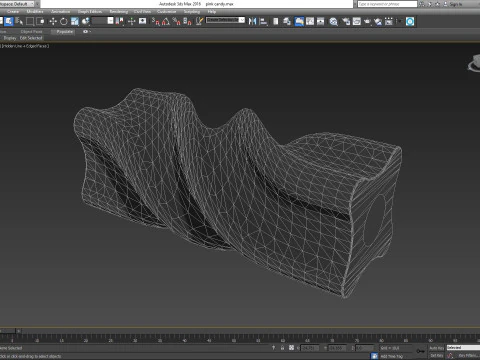Toggle Keyboard Shortcut Override
Viewport: 480px width, 360px height.
(143, 22)
